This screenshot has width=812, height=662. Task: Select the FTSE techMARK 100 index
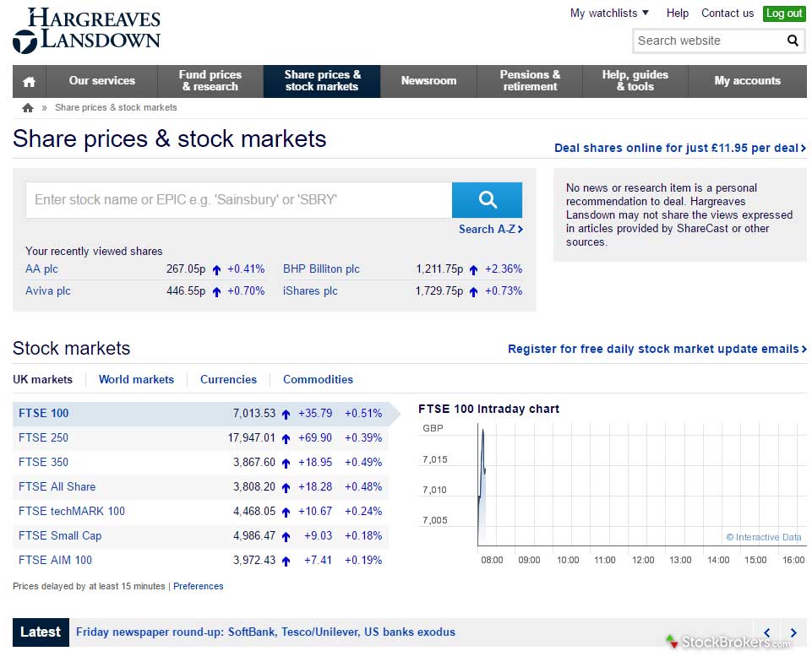[x=200, y=512]
